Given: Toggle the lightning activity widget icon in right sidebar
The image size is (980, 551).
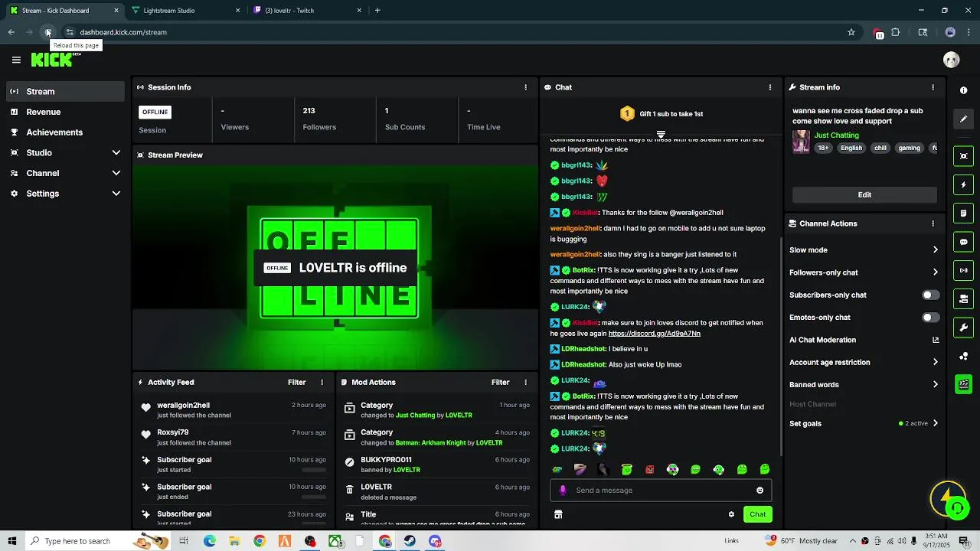Looking at the screenshot, I should pyautogui.click(x=963, y=184).
